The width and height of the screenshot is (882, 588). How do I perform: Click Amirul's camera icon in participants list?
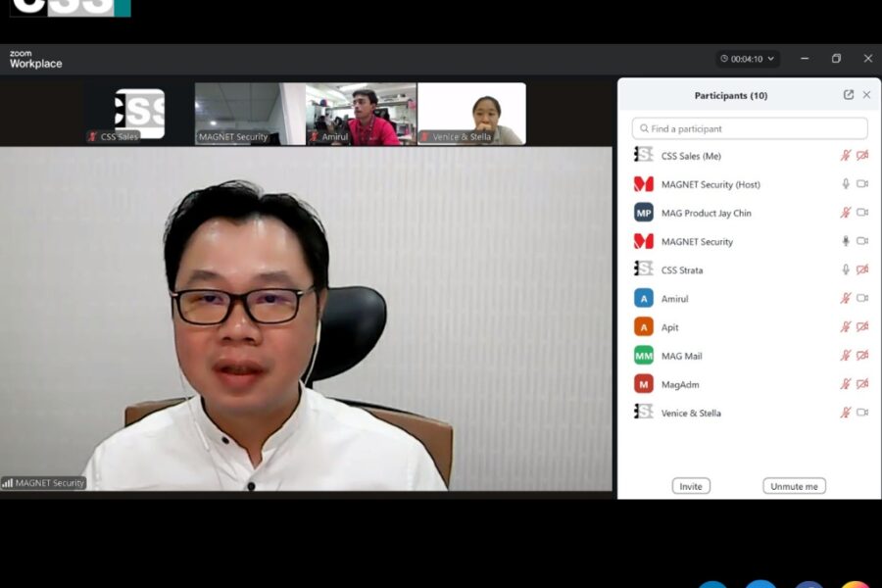pos(862,298)
